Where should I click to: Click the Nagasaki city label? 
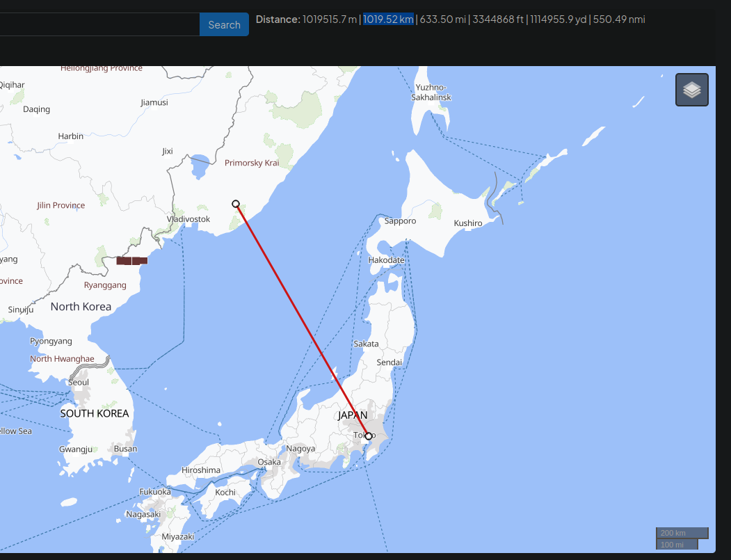coord(143,514)
